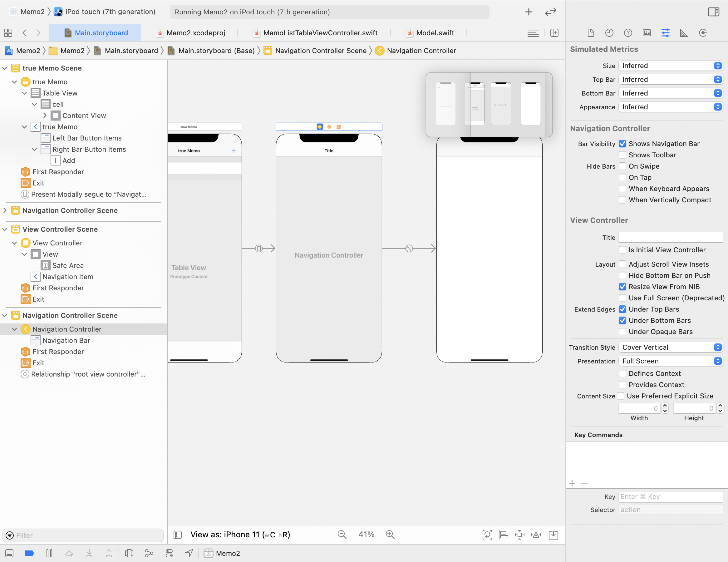Zoom out of the storyboard canvas
The height and width of the screenshot is (562, 728).
point(342,534)
